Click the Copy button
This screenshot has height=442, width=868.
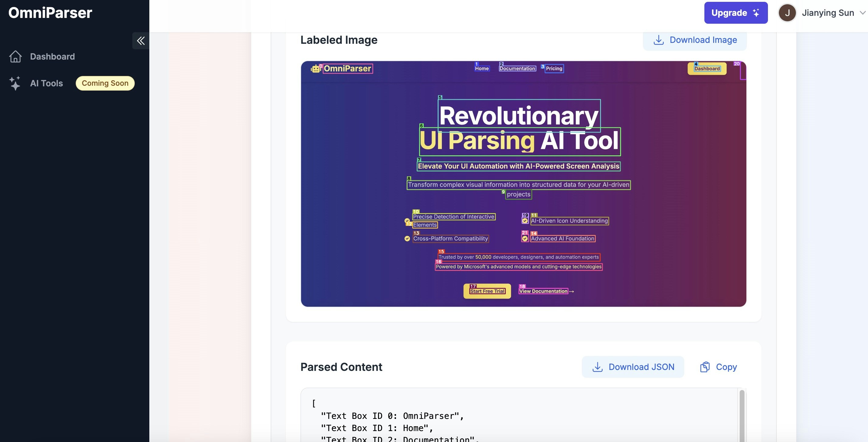(x=718, y=367)
